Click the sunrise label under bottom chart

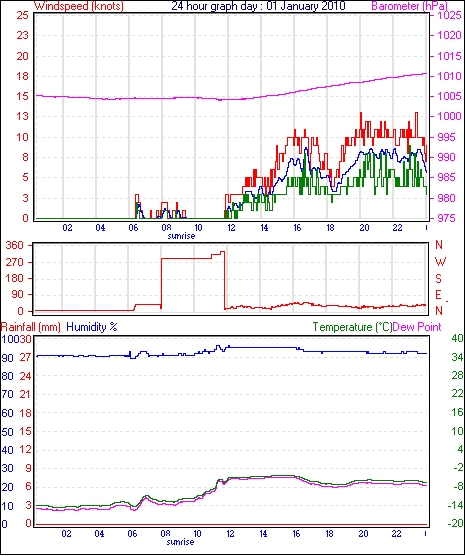181,542
